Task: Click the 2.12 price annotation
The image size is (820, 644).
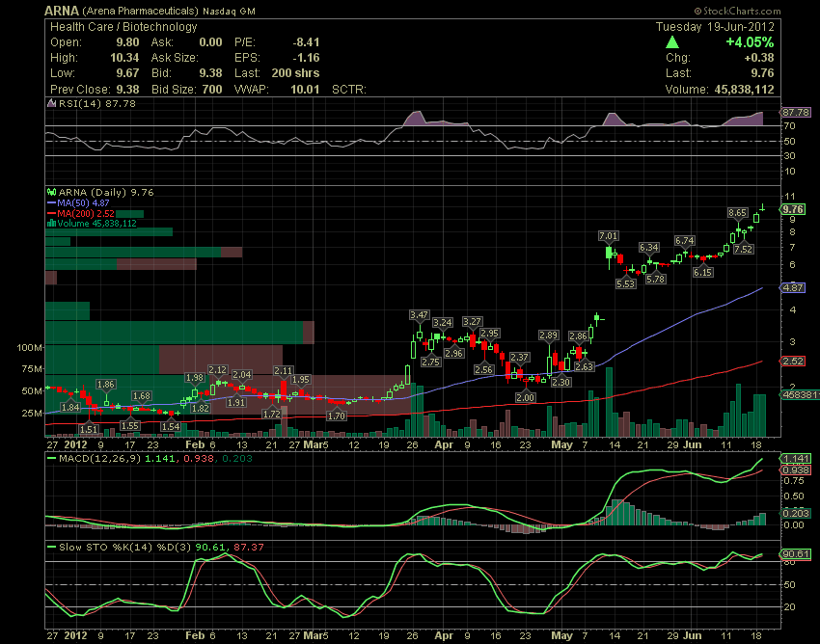Action: coord(218,370)
